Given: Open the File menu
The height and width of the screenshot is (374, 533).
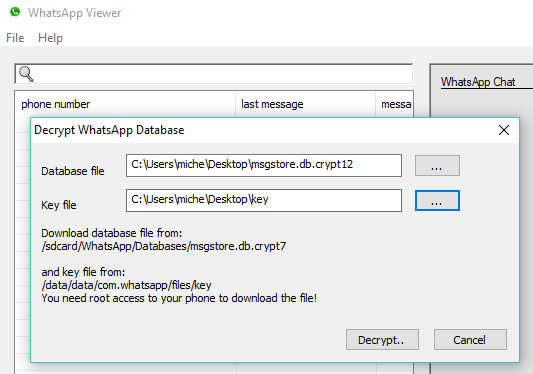Looking at the screenshot, I should [x=15, y=38].
